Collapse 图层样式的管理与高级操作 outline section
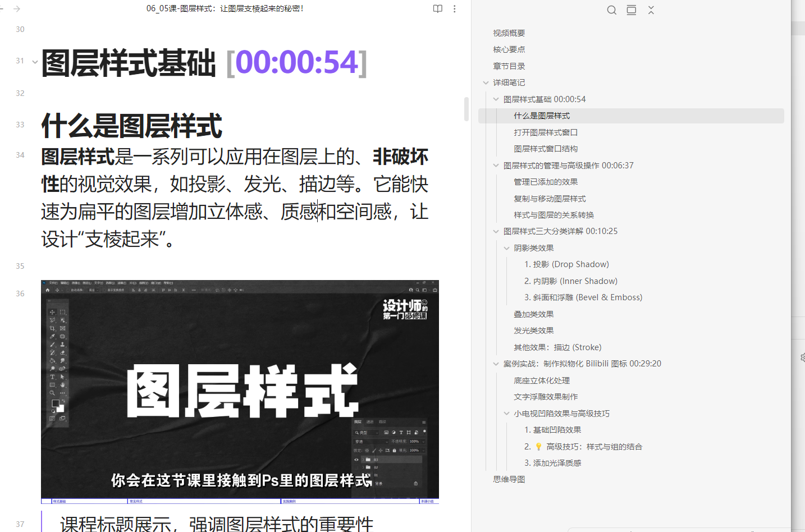This screenshot has width=805, height=532. tap(496, 166)
